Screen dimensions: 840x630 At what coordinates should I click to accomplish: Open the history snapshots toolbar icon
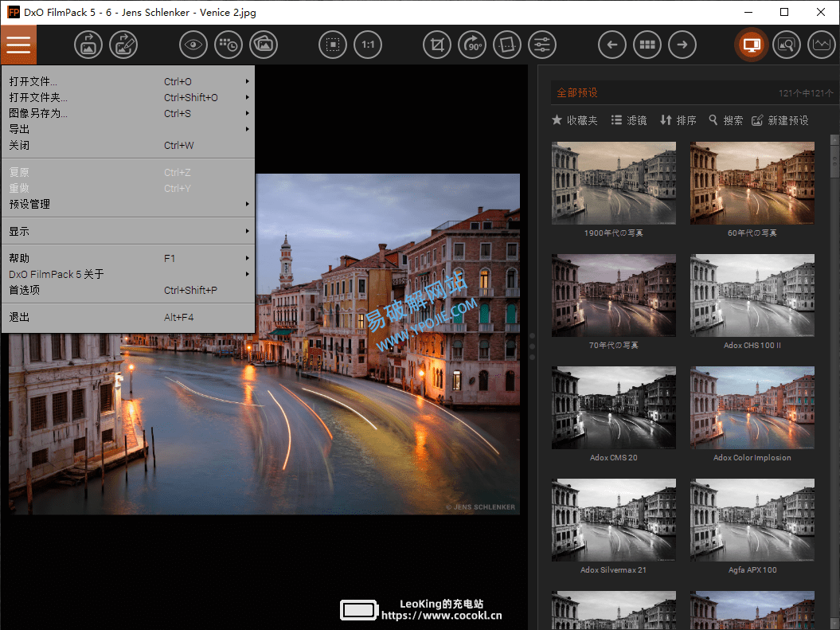tap(229, 45)
